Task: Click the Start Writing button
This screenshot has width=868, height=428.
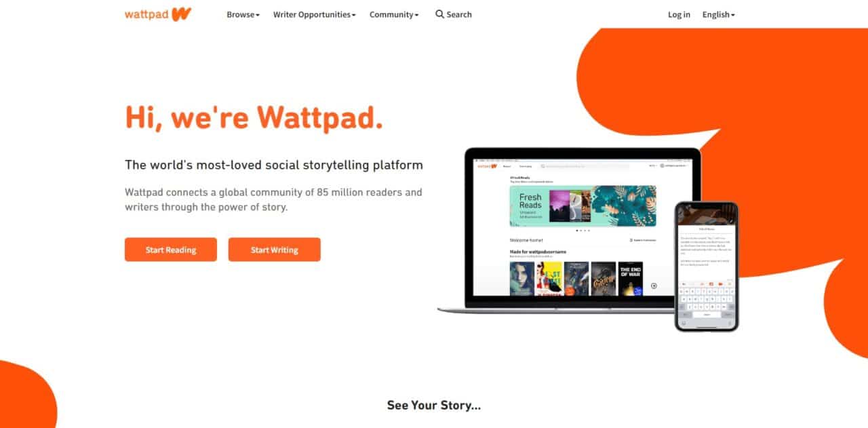Action: click(275, 250)
